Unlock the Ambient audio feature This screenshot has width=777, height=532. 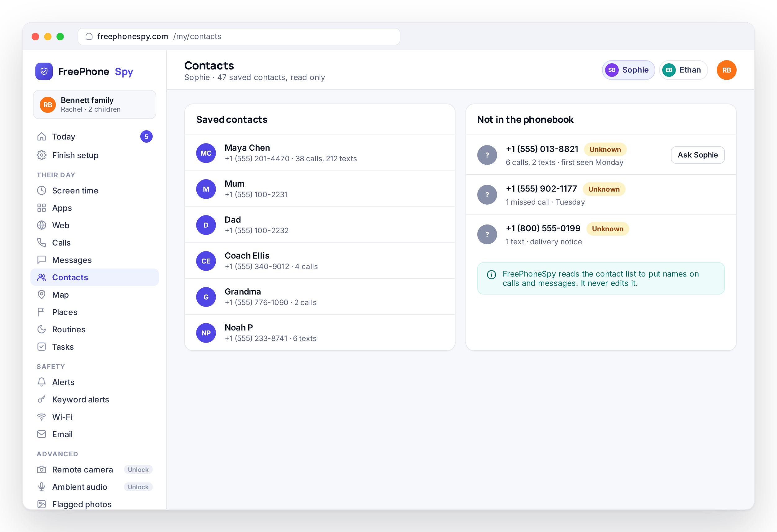[x=138, y=487]
